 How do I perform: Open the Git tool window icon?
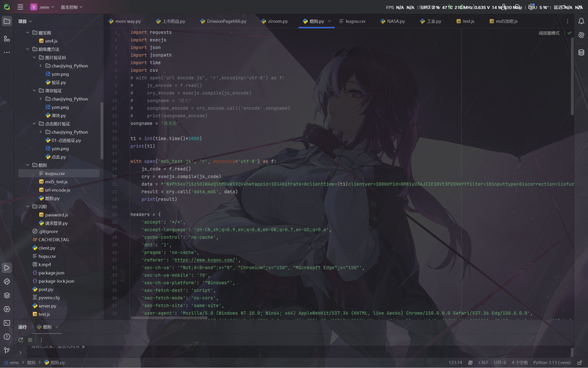(x=7, y=350)
